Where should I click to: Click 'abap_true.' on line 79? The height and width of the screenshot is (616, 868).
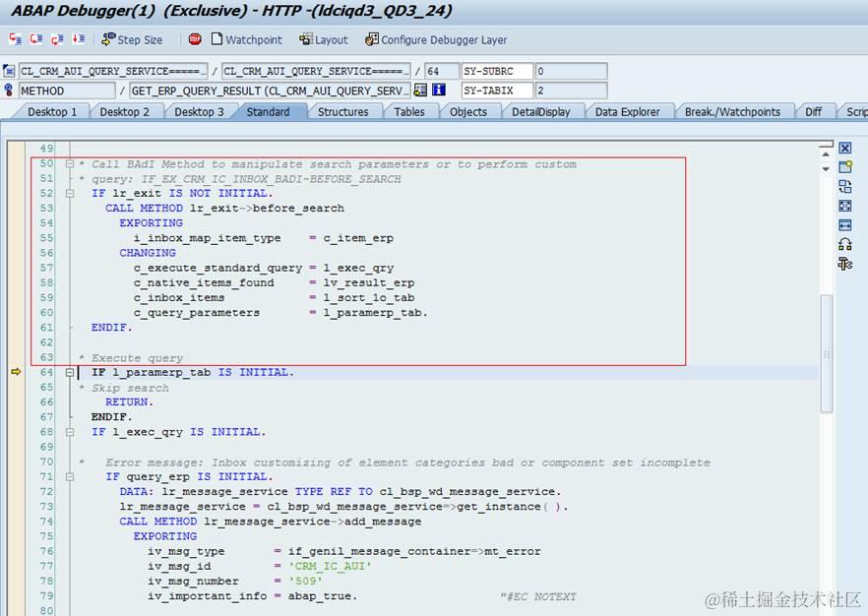click(323, 596)
